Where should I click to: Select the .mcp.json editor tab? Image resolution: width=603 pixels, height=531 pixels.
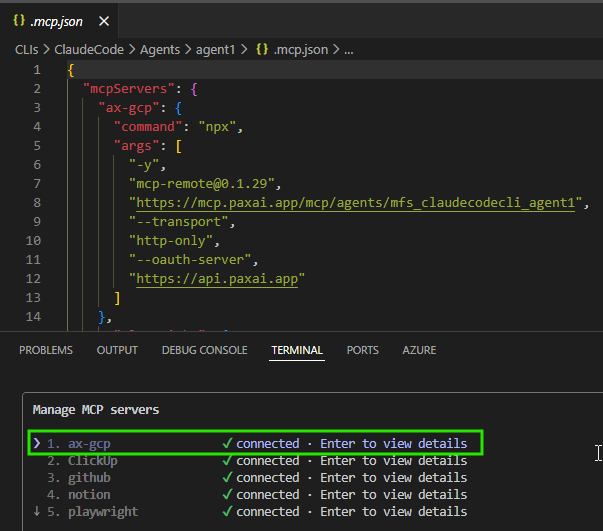(50, 21)
